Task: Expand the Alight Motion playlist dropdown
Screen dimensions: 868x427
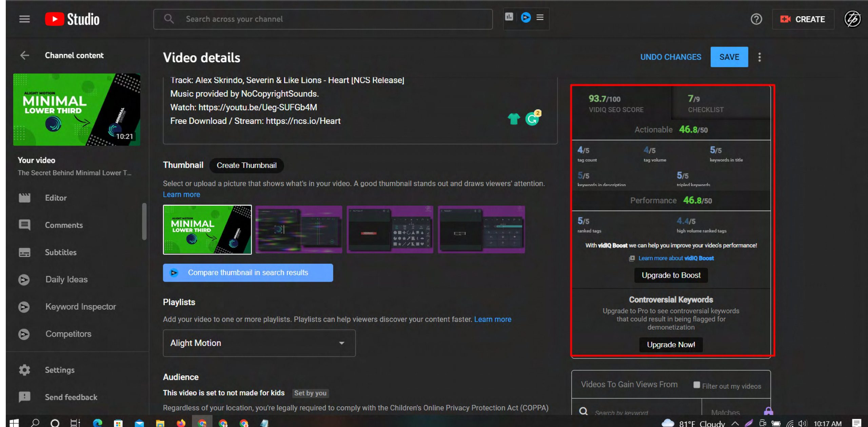Action: 259,343
